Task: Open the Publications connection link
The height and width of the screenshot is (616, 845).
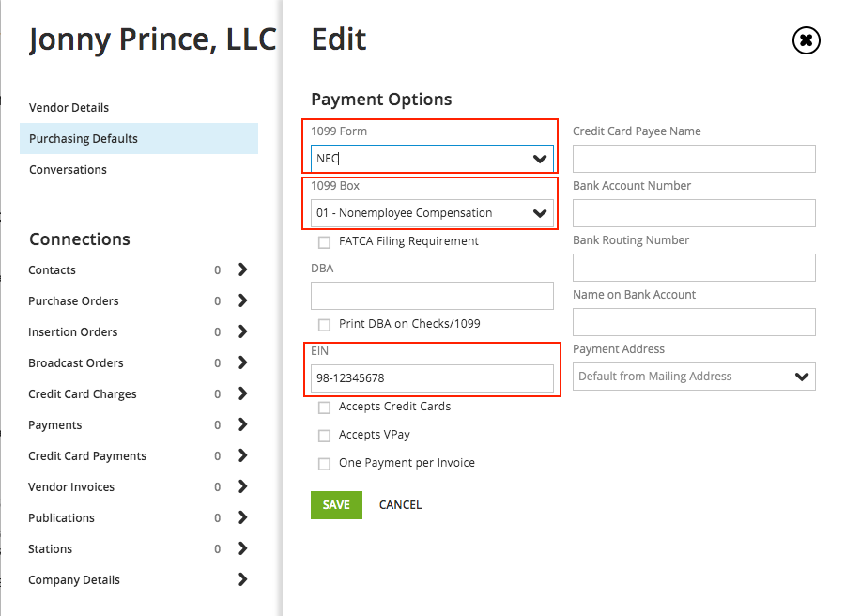Action: 61,518
